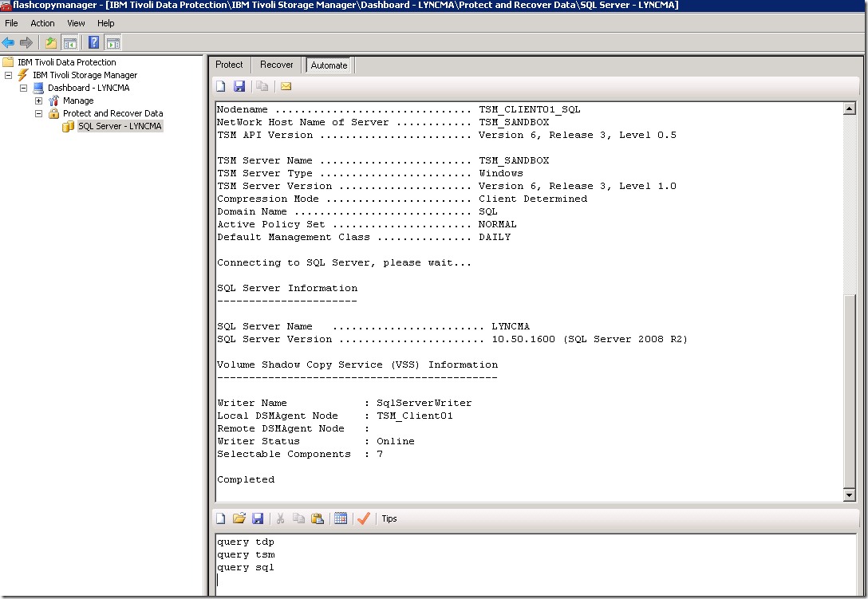Viewport: 868px width, 599px height.
Task: Switch to the Recover tab
Action: point(277,65)
